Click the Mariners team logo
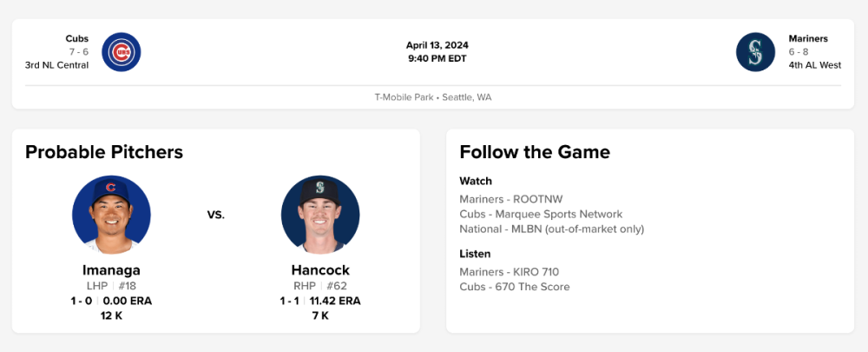868x352 pixels. pos(755,52)
